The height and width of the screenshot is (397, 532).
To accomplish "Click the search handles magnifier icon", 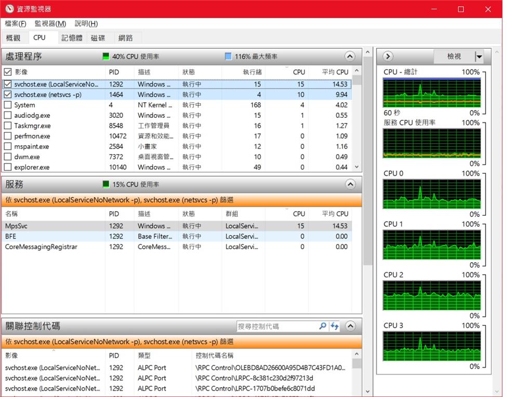I will 323,326.
